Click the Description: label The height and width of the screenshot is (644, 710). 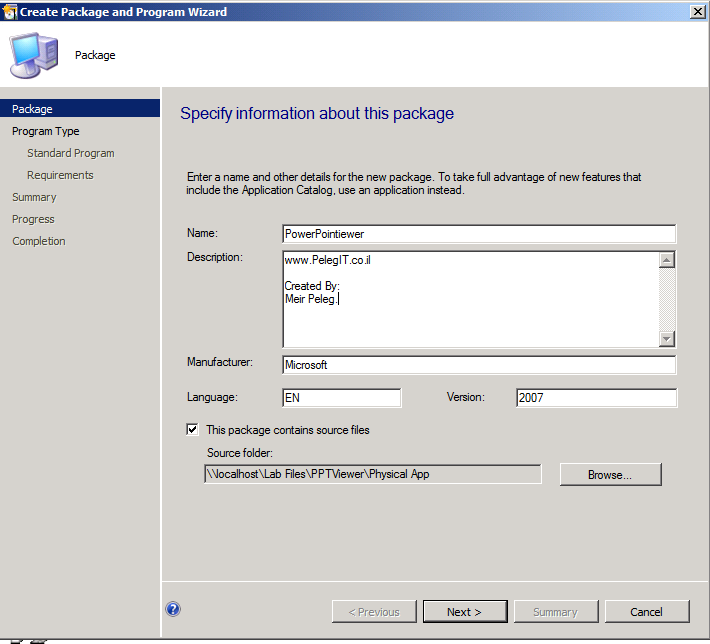[215, 257]
